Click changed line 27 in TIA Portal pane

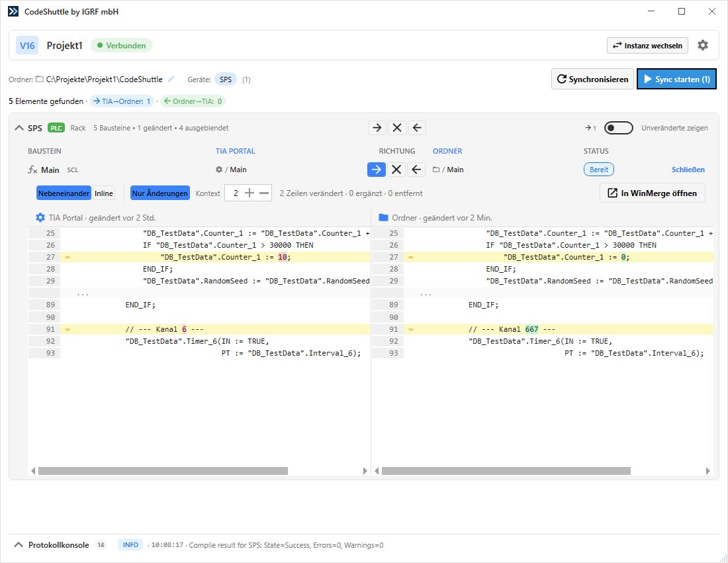pyautogui.click(x=199, y=257)
